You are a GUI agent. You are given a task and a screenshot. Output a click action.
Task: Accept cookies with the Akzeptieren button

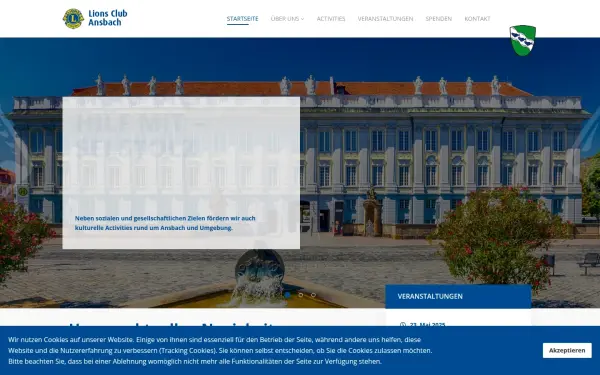coord(567,351)
